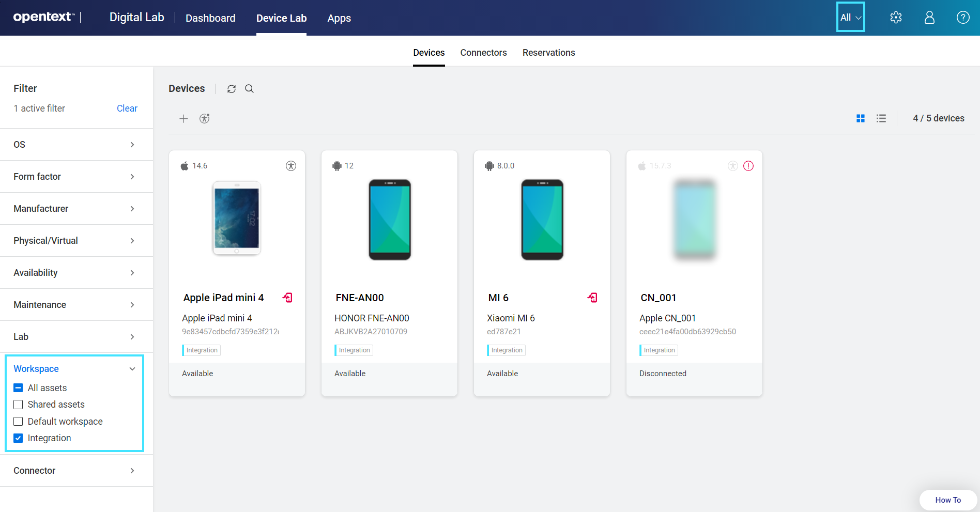
Task: Click the 4 / 5 devices count
Action: 939,118
